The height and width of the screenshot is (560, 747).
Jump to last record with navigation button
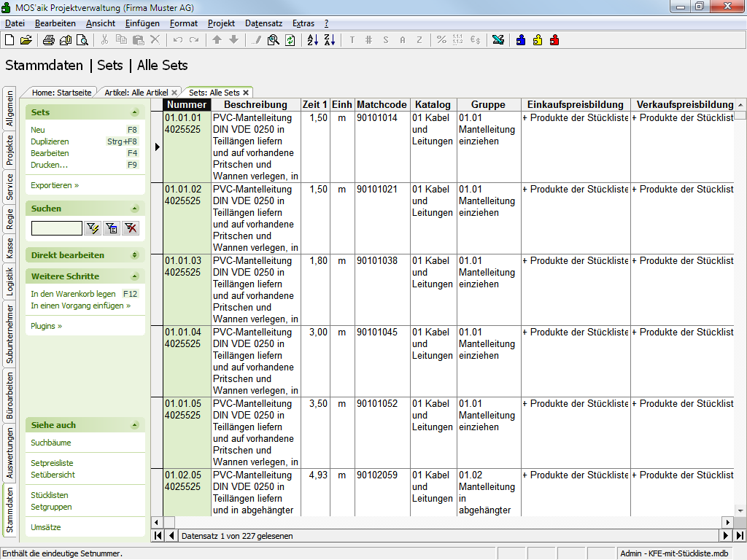point(740,536)
